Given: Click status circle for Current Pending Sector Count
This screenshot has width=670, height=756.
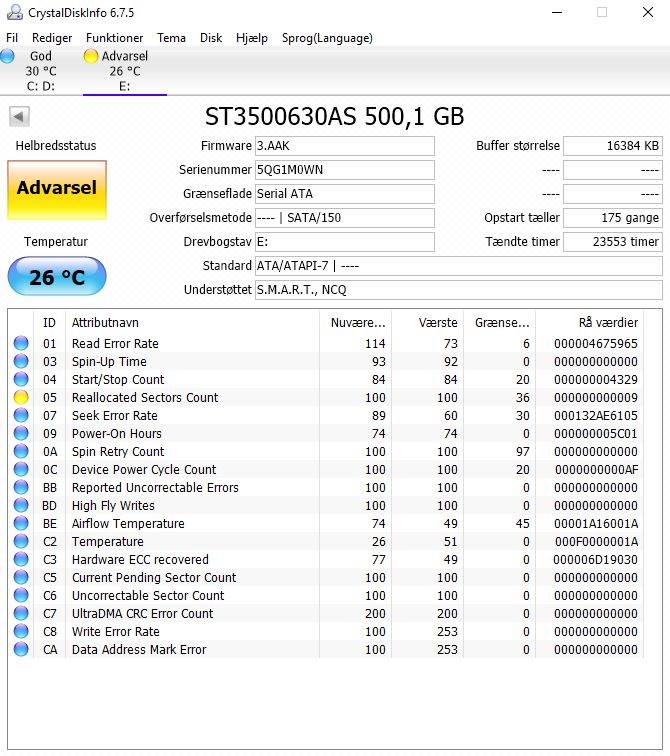Looking at the screenshot, I should pyautogui.click(x=21, y=577).
